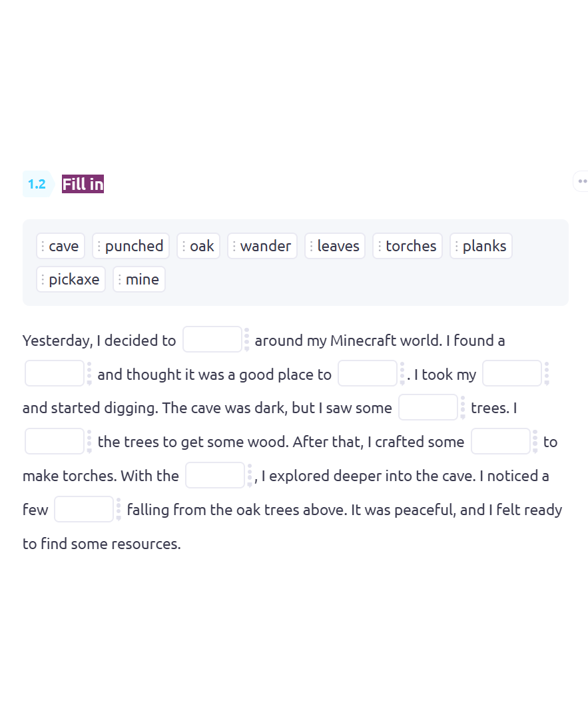Image resolution: width=588 pixels, height=727 pixels.
Task: Select the 'cave' word chip
Action: 61,246
